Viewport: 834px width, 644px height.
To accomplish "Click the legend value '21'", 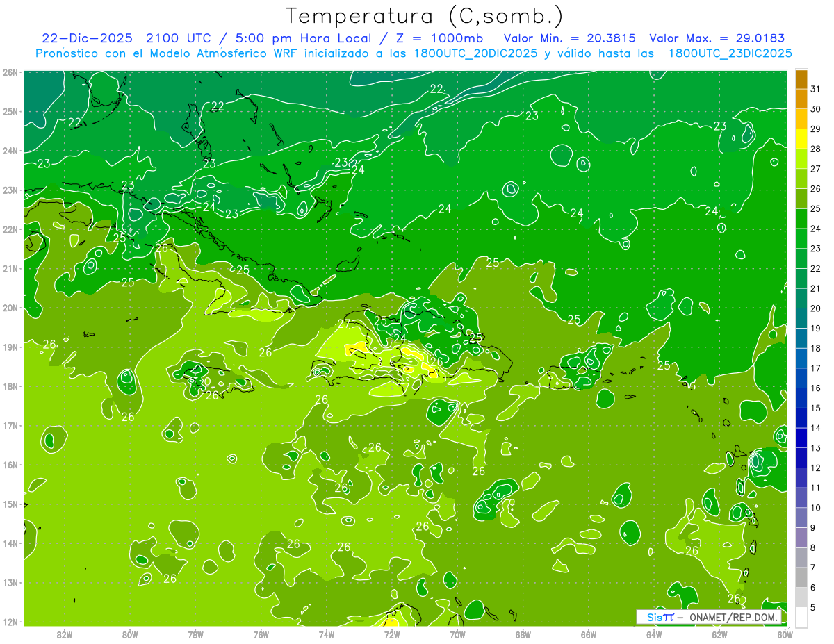I will (816, 289).
